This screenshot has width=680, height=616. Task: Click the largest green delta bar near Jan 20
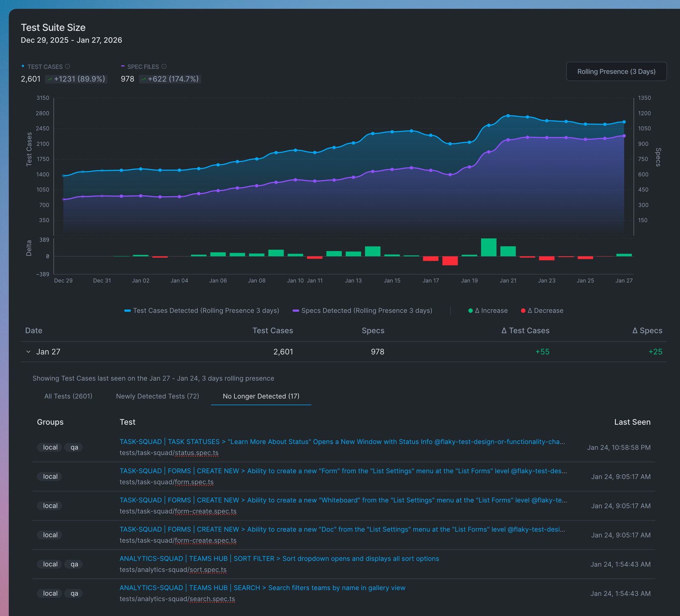click(489, 247)
